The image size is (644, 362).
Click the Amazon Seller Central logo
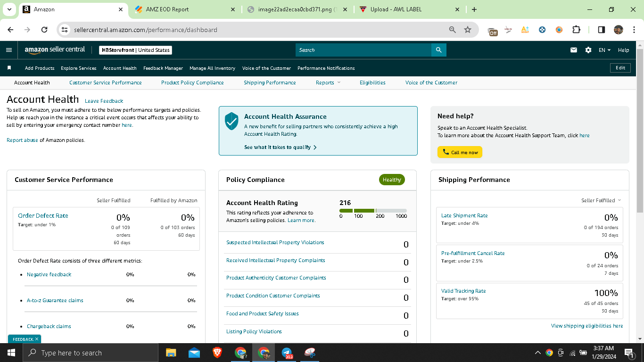[55, 49]
